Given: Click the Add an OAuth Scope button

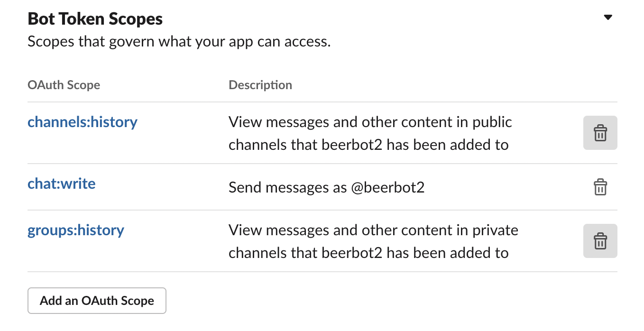Looking at the screenshot, I should click(x=97, y=301).
